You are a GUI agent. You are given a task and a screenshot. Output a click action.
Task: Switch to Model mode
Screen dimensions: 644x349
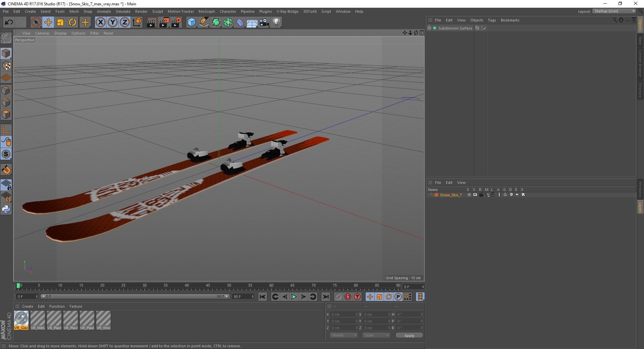[x=6, y=54]
